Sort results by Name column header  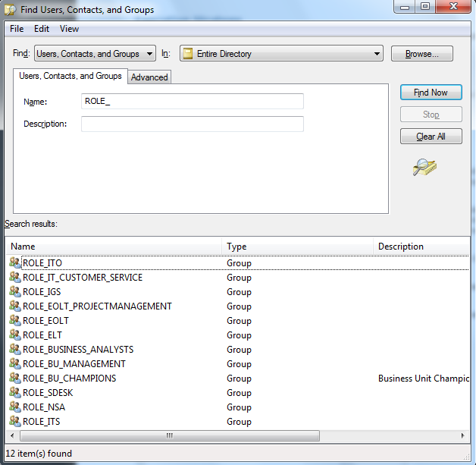coord(114,247)
